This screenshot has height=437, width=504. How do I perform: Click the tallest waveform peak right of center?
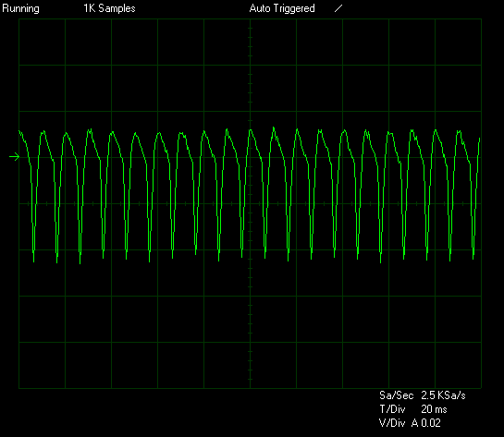coord(274,130)
